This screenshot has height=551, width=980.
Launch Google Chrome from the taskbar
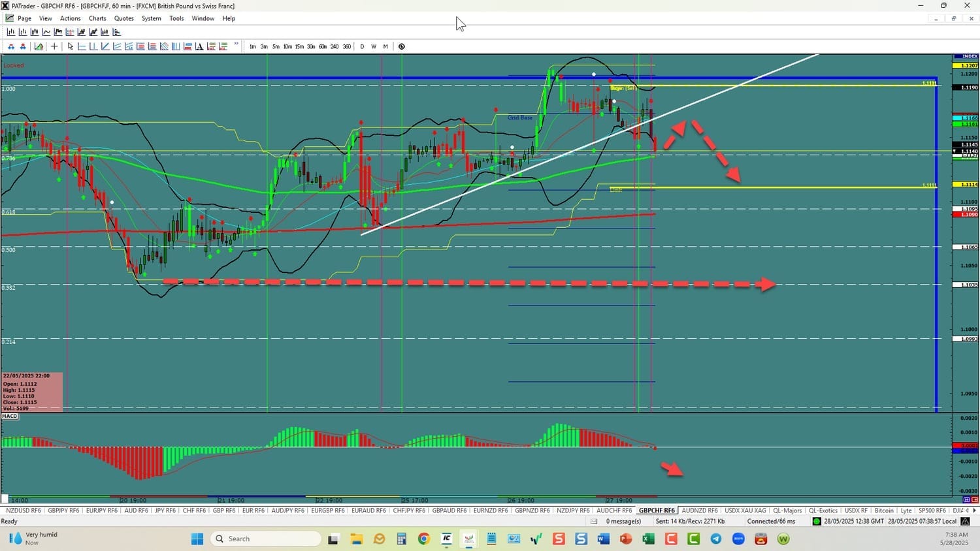coord(424,539)
